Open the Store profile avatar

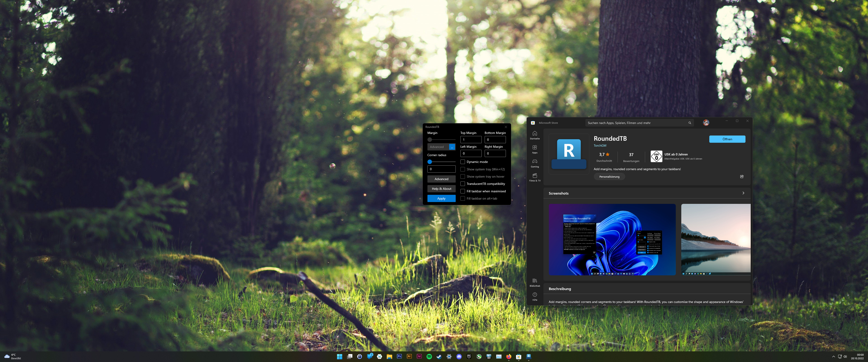[706, 123]
